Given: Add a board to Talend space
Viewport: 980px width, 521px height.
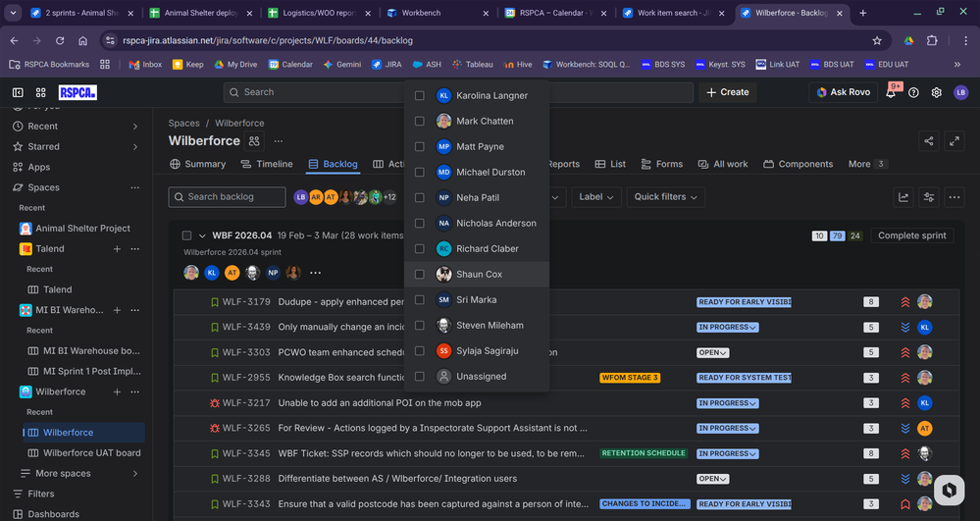Looking at the screenshot, I should coord(117,249).
